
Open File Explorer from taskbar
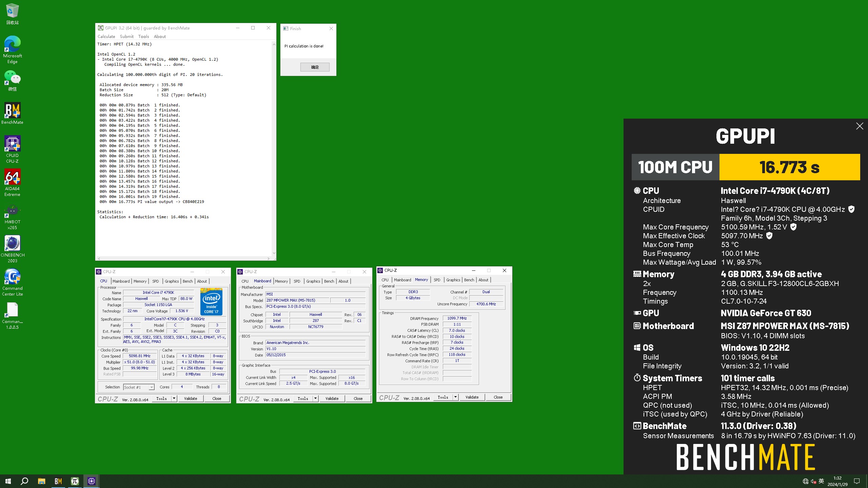click(x=41, y=481)
